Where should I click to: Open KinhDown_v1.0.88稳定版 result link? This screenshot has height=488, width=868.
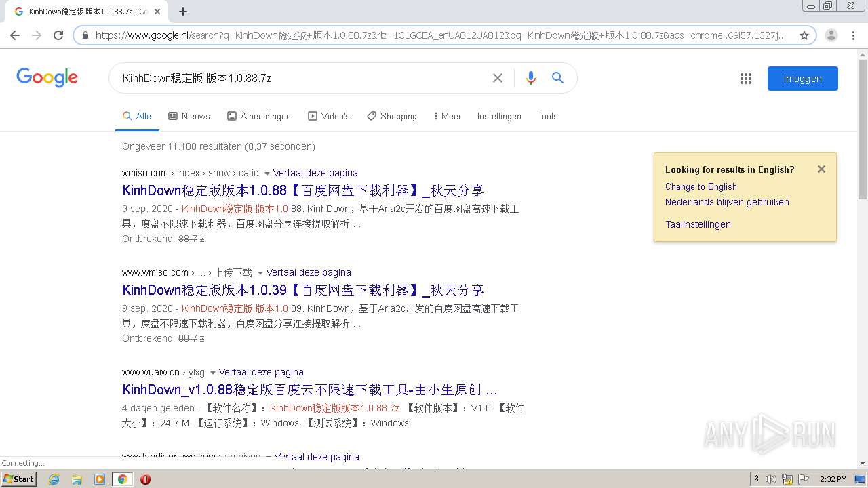pyautogui.click(x=310, y=390)
